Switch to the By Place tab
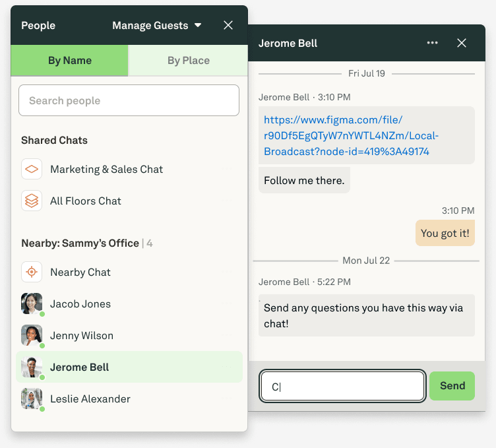 tap(188, 61)
